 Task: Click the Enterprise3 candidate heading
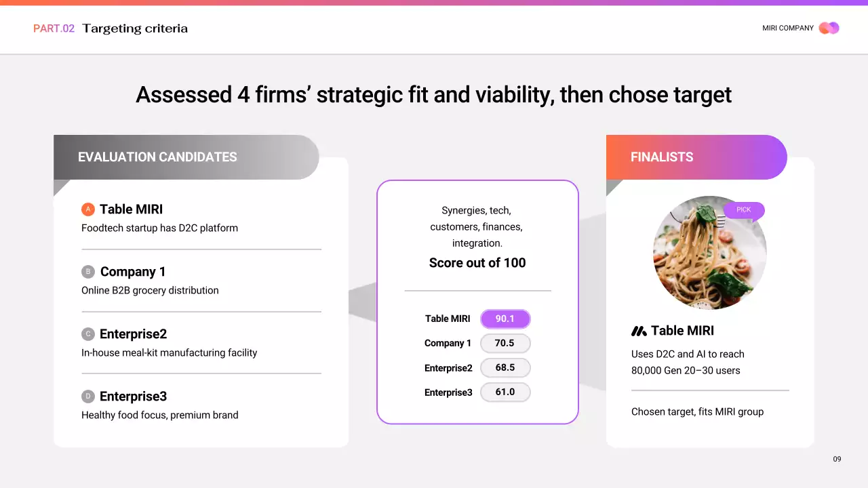133,396
